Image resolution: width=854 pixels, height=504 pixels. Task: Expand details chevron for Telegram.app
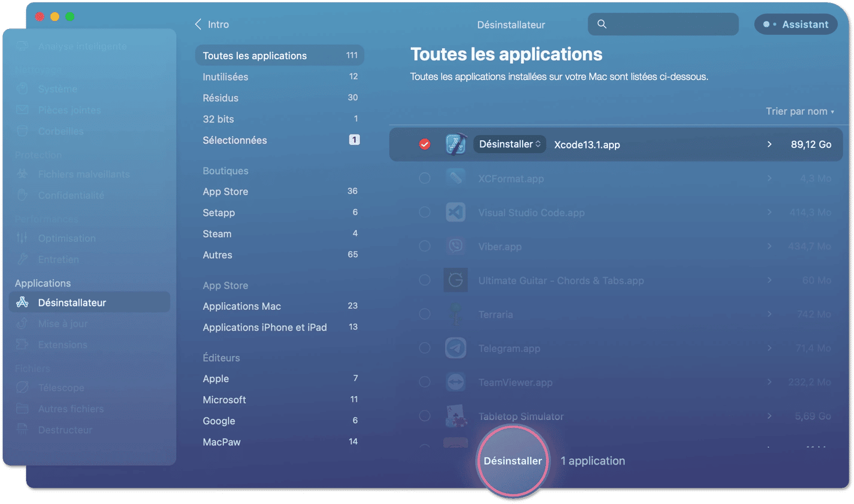click(769, 348)
